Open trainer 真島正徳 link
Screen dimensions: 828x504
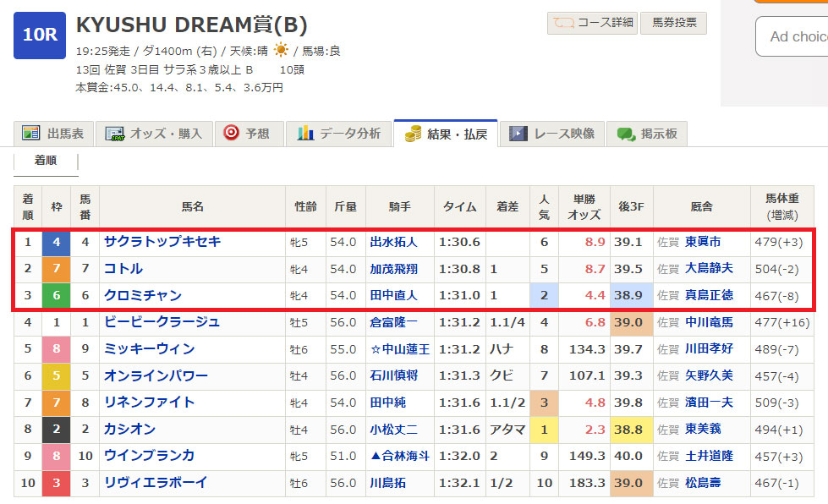(710, 296)
